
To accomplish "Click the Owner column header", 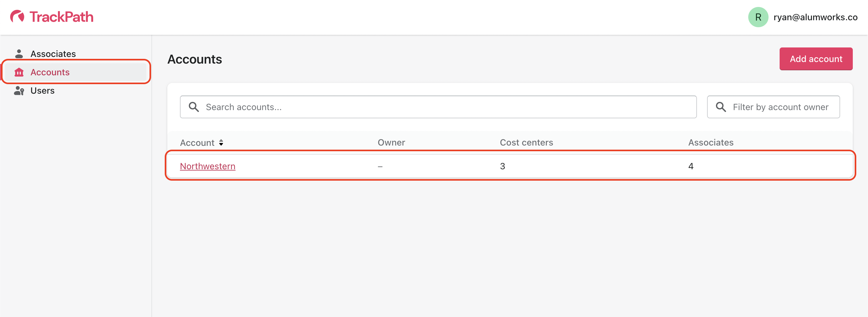I will click(391, 143).
